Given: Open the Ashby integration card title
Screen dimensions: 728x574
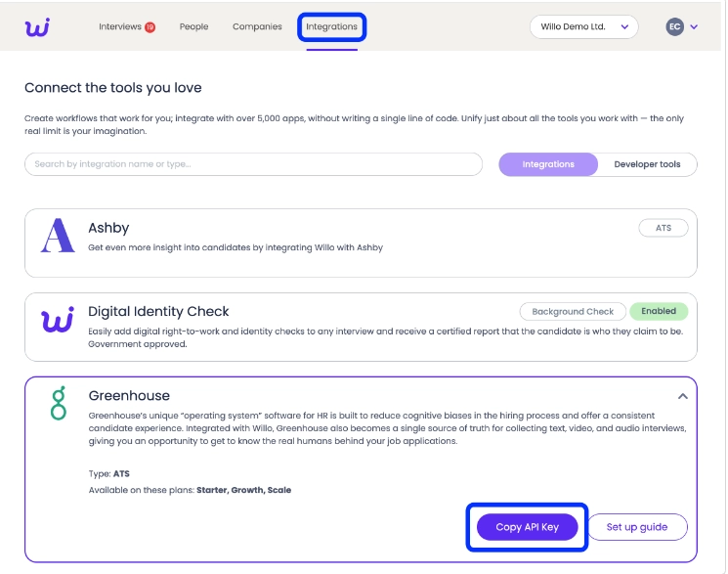Looking at the screenshot, I should click(108, 228).
